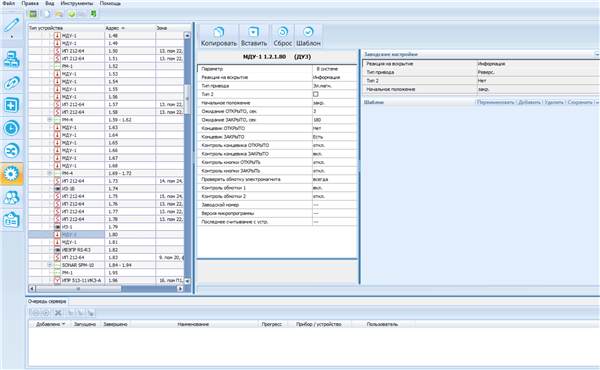Open the chain link sidebar section
This screenshot has width=600, height=370.
11,82
